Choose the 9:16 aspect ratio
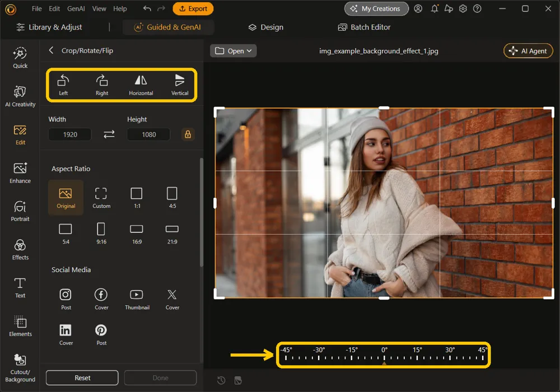560x392 pixels. click(101, 234)
